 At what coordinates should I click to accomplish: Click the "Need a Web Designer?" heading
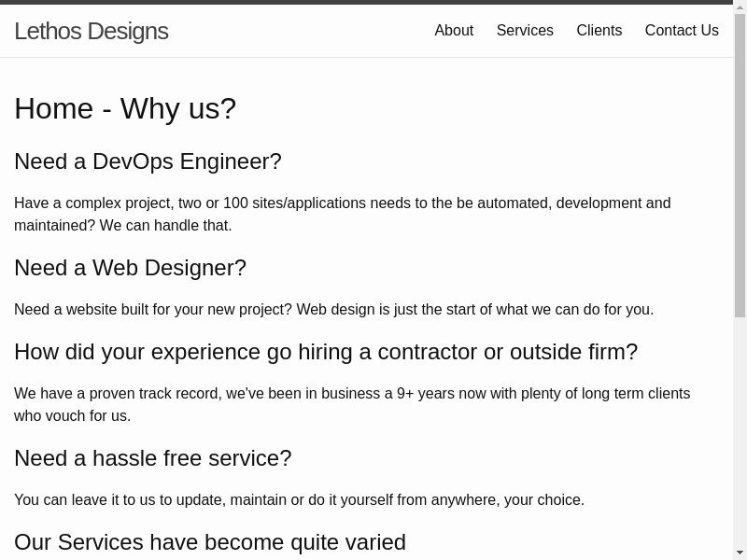[130, 268]
